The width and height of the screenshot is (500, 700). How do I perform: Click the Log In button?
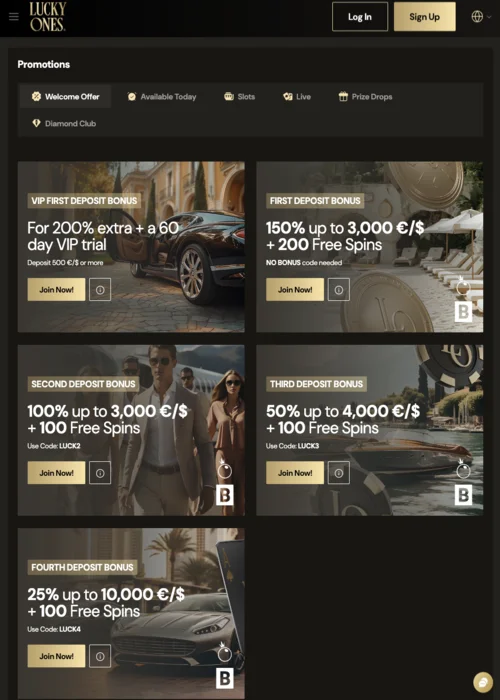pyautogui.click(x=360, y=17)
